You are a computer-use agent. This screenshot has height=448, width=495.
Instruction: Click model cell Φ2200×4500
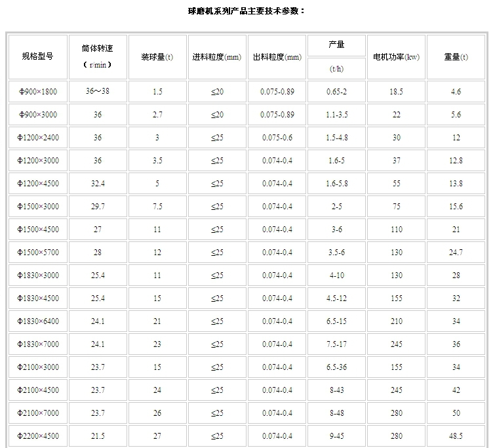[37, 436]
